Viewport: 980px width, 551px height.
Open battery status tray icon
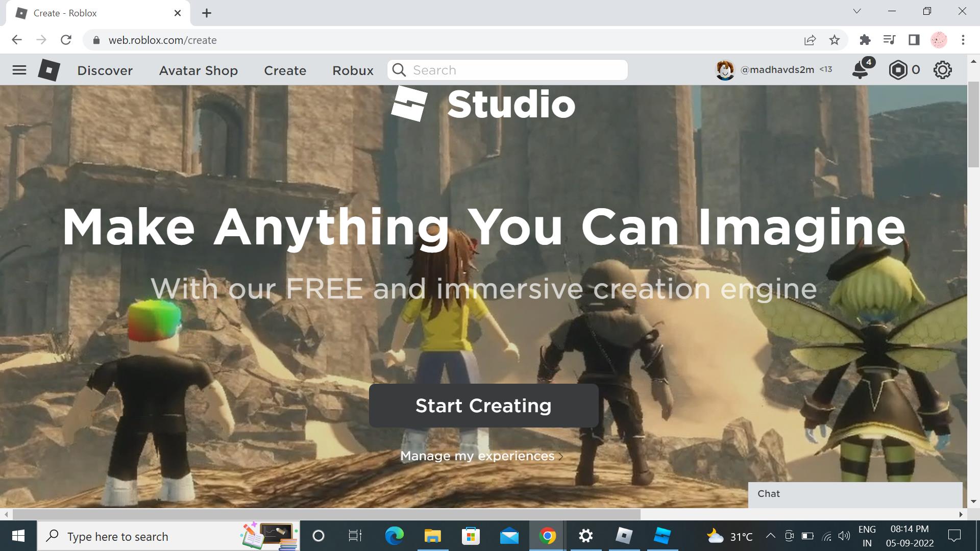(807, 536)
